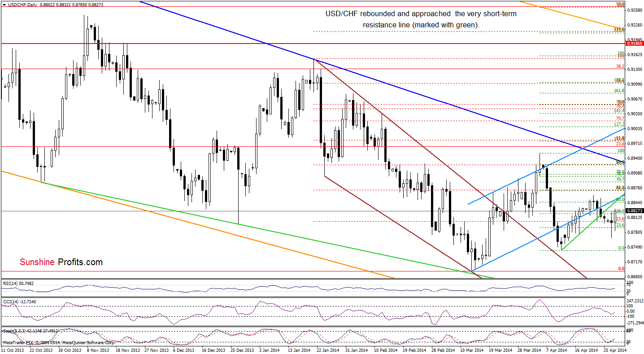Click the 0.92260 price axis value
Screen dimensions: 644x354
[634, 25]
